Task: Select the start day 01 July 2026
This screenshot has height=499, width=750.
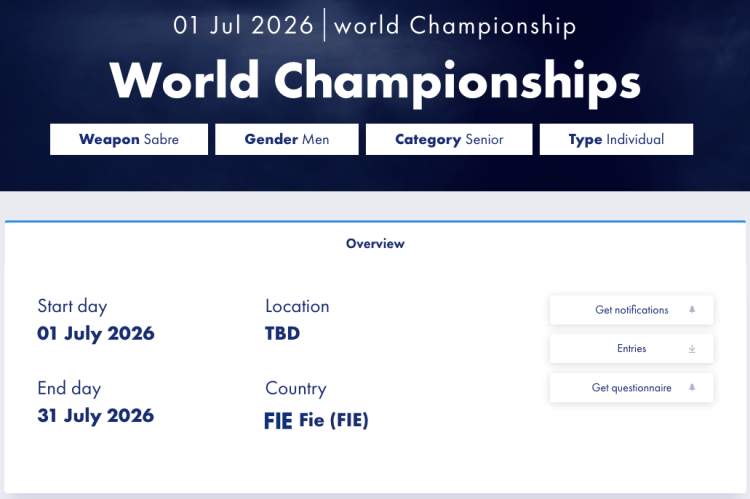Action: [x=96, y=333]
